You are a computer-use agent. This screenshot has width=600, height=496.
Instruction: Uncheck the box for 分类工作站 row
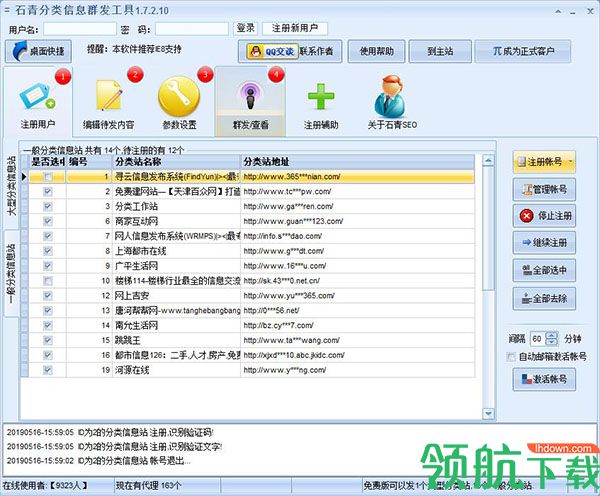pyautogui.click(x=48, y=207)
